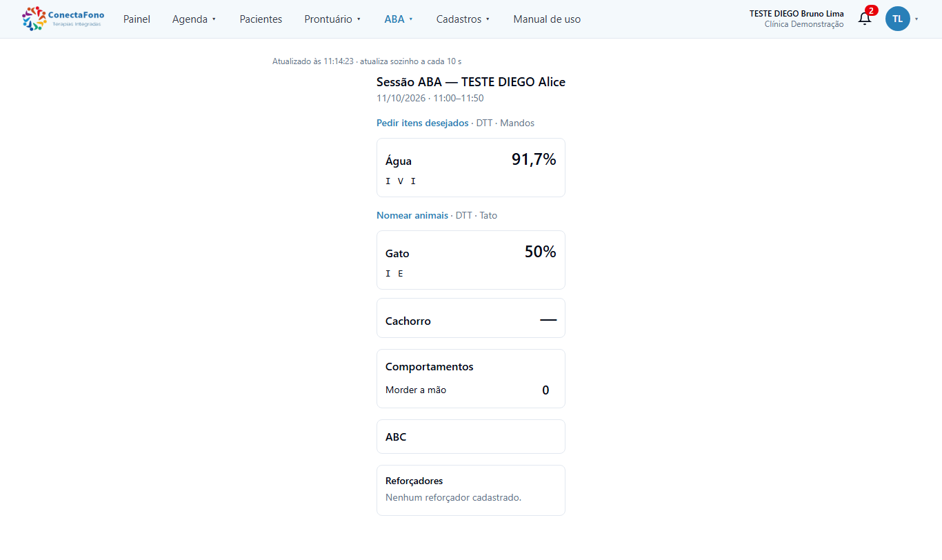This screenshot has width=942, height=560.
Task: Click the account arrow beside the TL avatar
Action: (916, 19)
